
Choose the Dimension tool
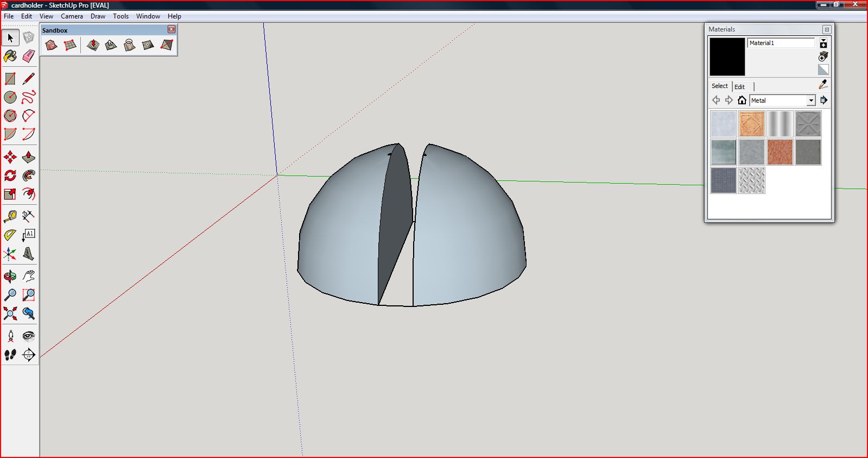point(29,217)
